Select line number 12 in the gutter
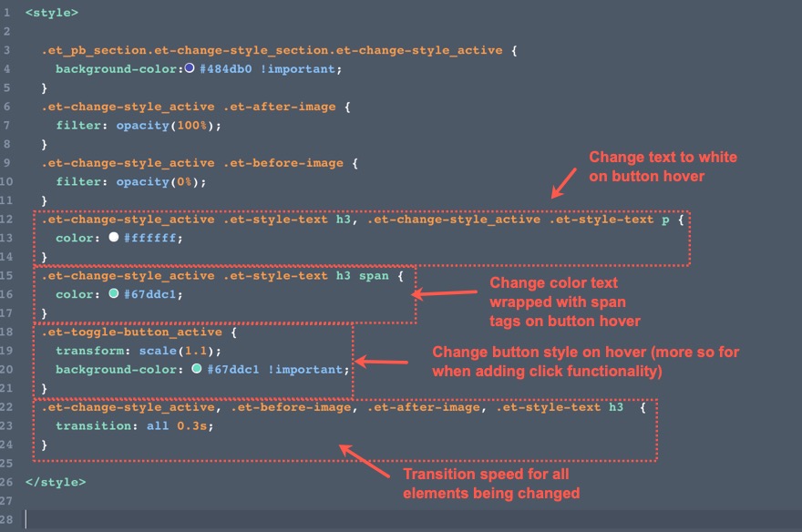The width and height of the screenshot is (802, 532). tap(9, 219)
